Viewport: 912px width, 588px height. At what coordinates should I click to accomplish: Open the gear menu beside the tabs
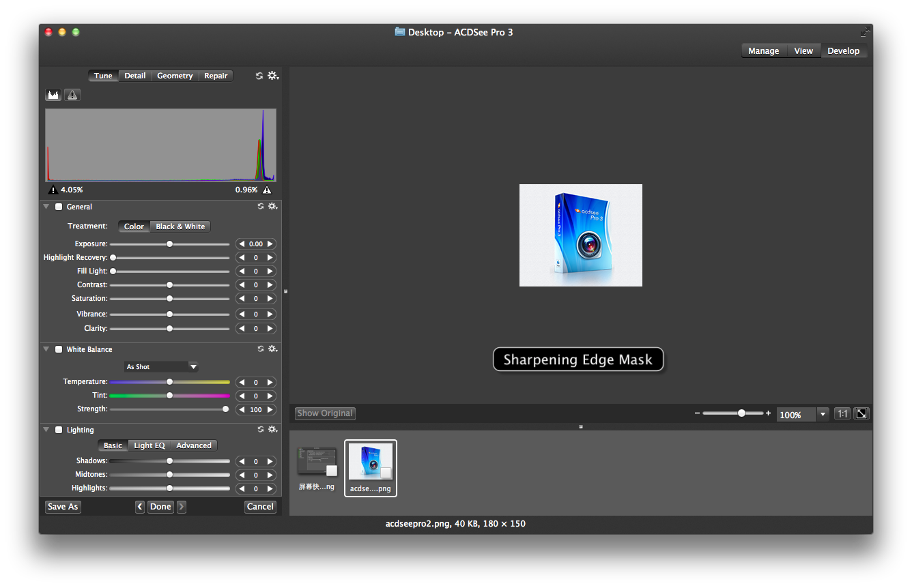273,76
